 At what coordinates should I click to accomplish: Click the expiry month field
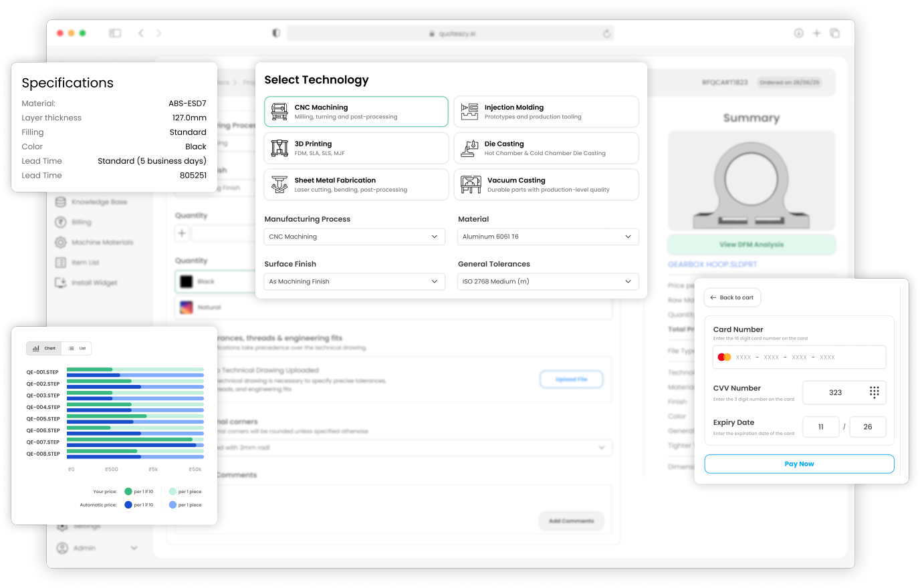(820, 427)
